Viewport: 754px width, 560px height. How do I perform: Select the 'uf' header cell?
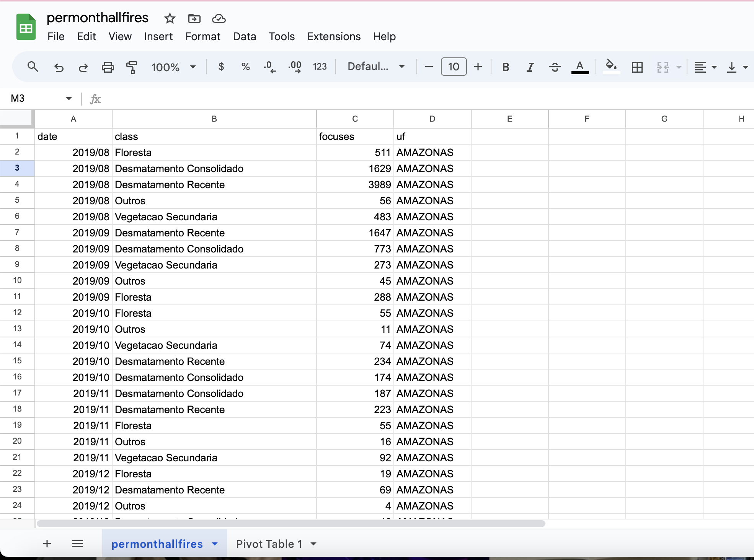click(x=432, y=137)
